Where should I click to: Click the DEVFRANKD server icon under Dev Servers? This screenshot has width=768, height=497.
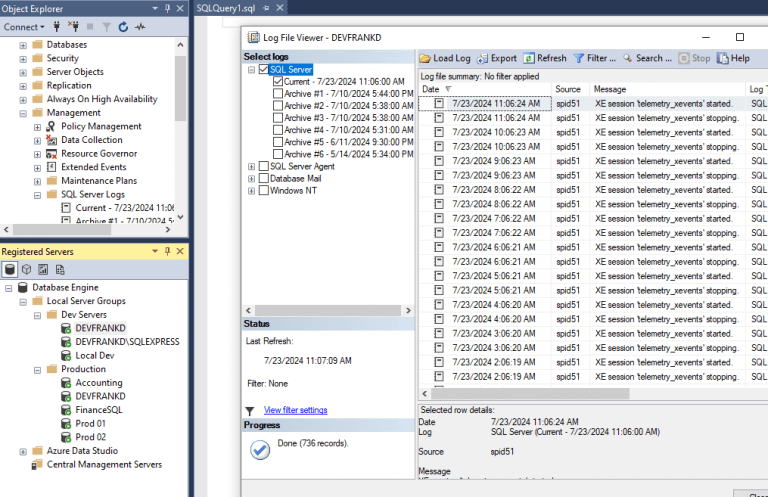pyautogui.click(x=66, y=328)
